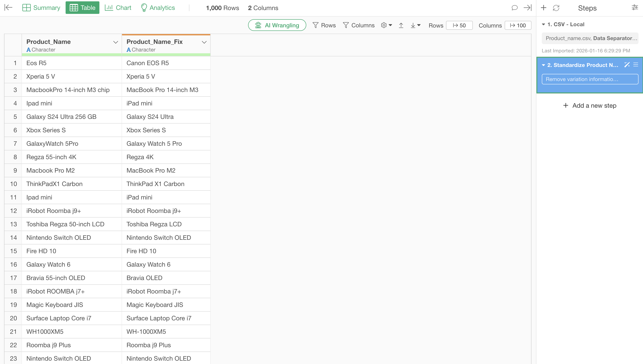The height and width of the screenshot is (364, 643).
Task: Switch to the Chart tab
Action: [x=118, y=8]
